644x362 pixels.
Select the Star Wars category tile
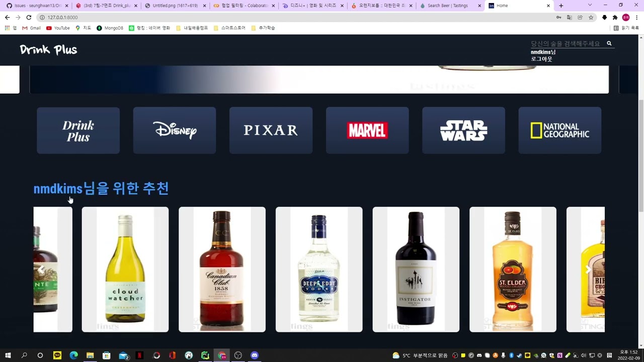coord(463,130)
